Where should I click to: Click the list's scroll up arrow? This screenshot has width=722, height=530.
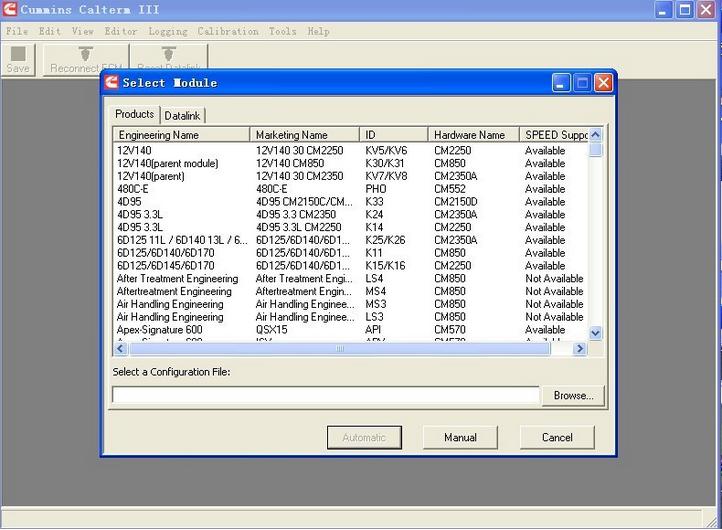click(595, 135)
